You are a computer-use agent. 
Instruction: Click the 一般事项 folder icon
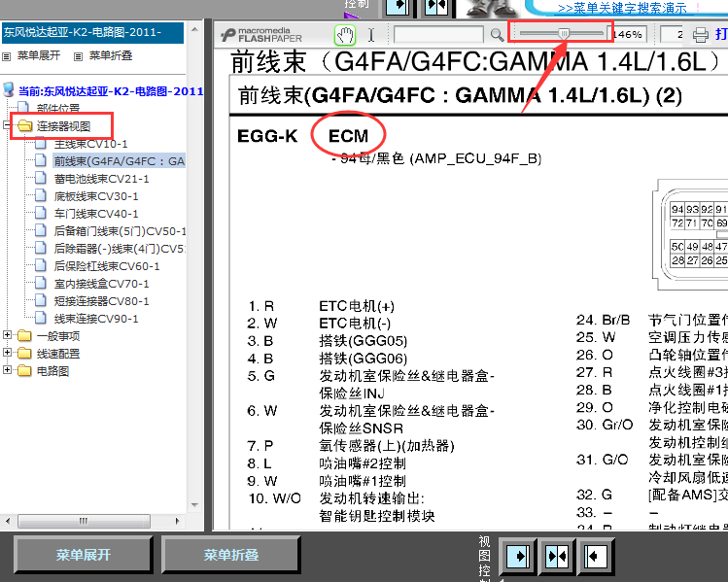click(24, 335)
